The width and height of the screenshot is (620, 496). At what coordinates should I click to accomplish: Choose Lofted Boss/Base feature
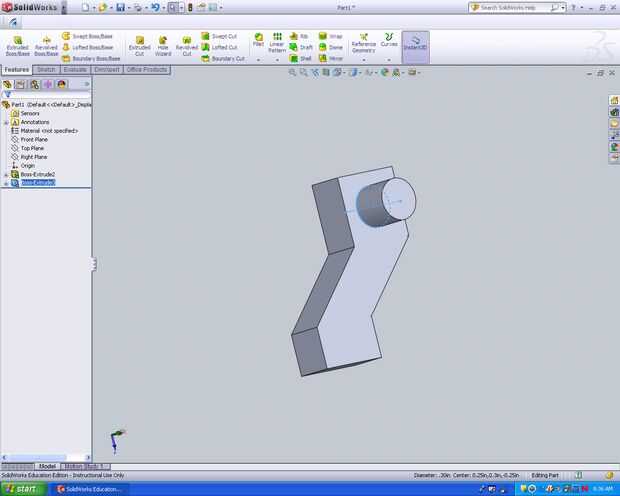pos(88,47)
